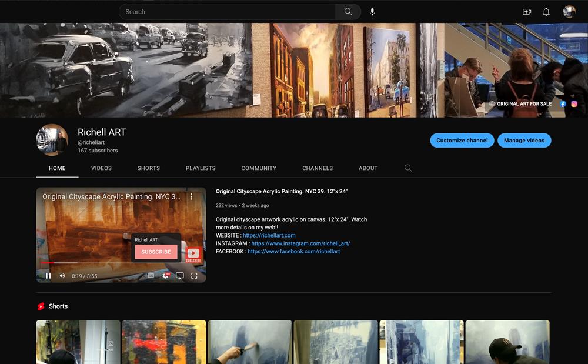Open the account avatar menu
Image resolution: width=588 pixels, height=364 pixels.
tap(569, 12)
